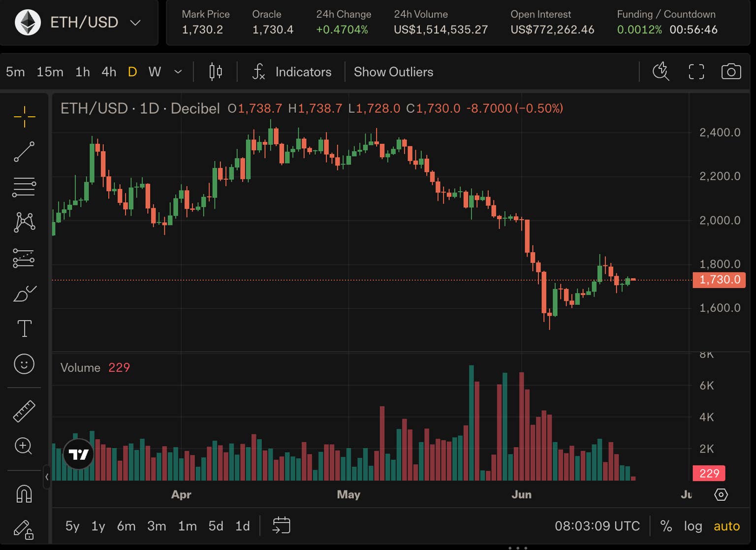Toggle percent scale mode
The width and height of the screenshot is (756, 550).
[666, 526]
